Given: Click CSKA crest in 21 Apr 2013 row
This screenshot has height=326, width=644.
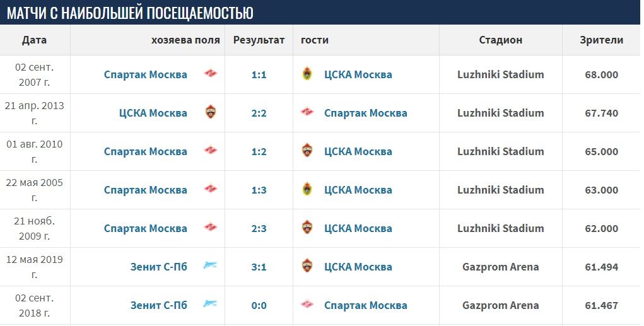Looking at the screenshot, I should click(x=210, y=112).
